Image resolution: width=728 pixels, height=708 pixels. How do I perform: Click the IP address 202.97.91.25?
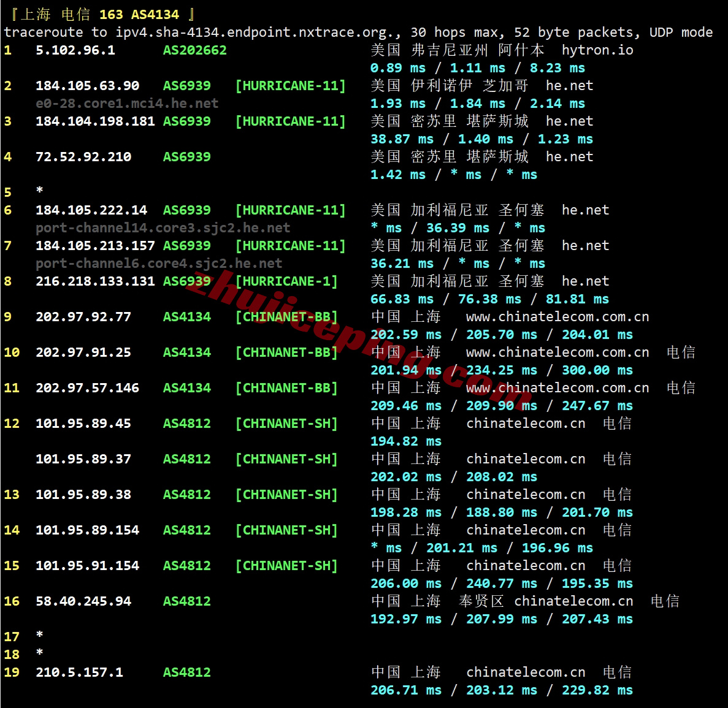[x=83, y=352]
